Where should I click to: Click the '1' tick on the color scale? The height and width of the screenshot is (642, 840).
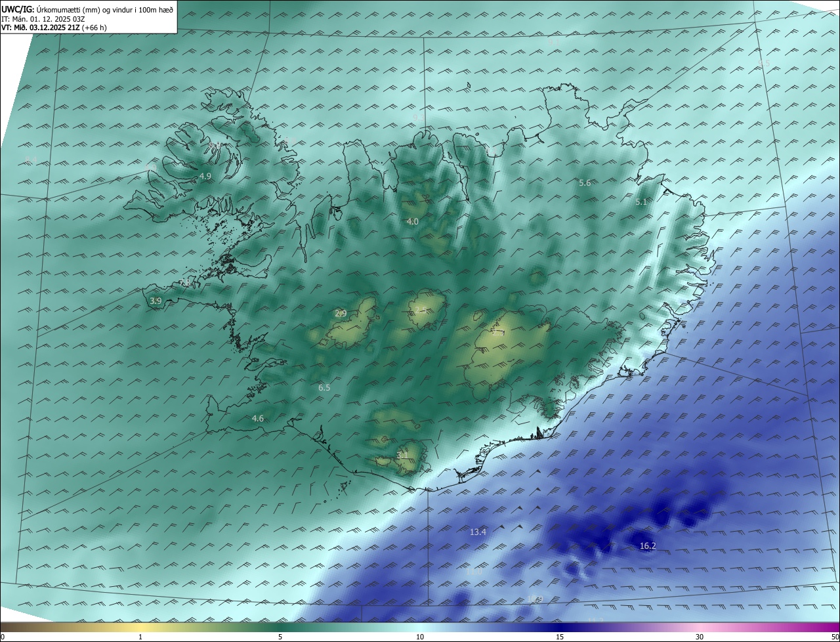click(140, 637)
